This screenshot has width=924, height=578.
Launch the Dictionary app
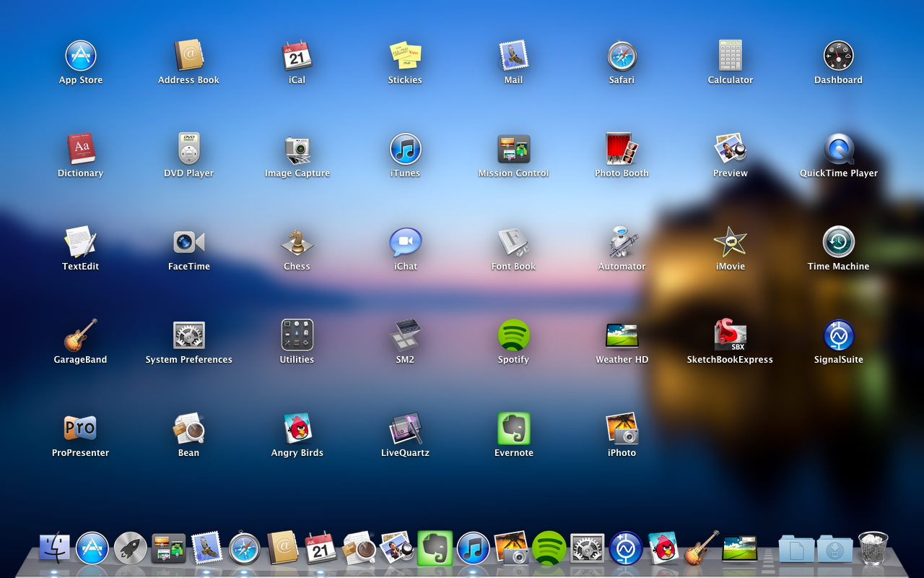pyautogui.click(x=81, y=150)
